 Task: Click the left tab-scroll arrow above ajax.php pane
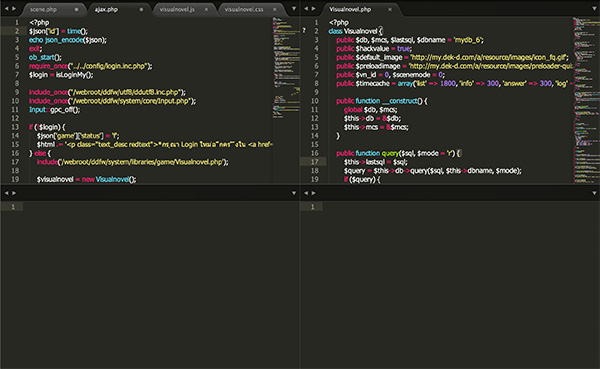coord(7,8)
